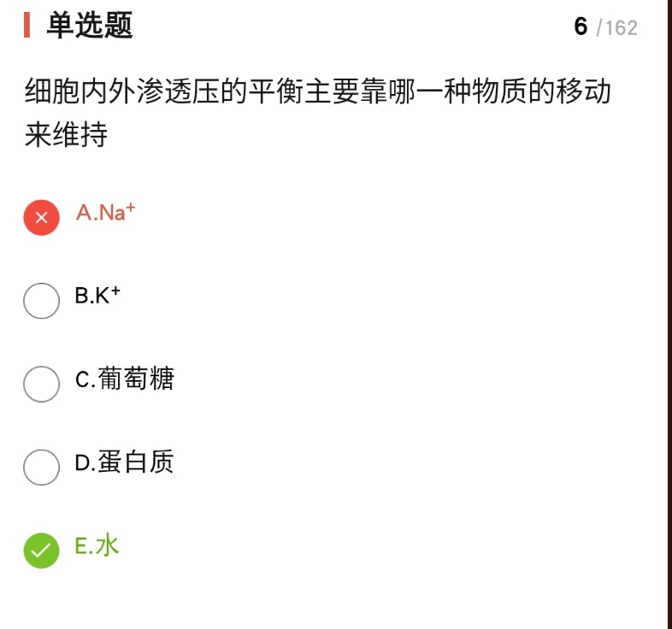The height and width of the screenshot is (629, 672).
Task: Click the red X icon beside option A
Action: click(41, 217)
